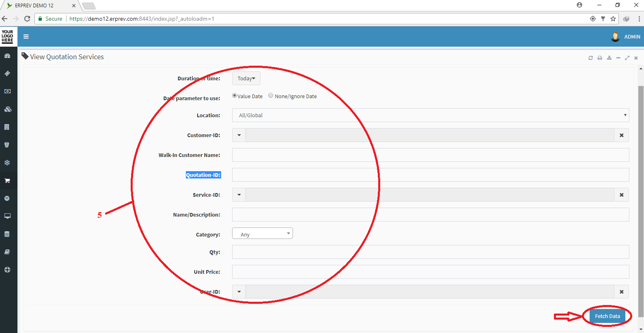This screenshot has height=333, width=644.
Task: Focus the Name/Description input field
Action: [431, 215]
